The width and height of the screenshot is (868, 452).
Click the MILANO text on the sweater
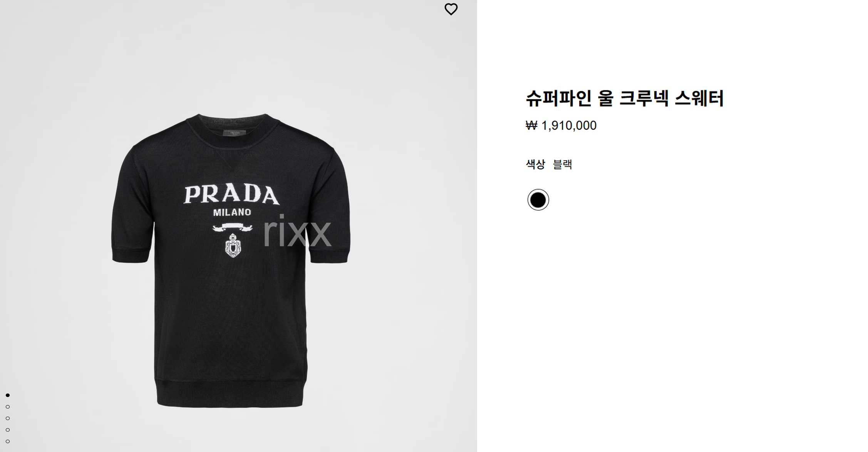pos(232,212)
